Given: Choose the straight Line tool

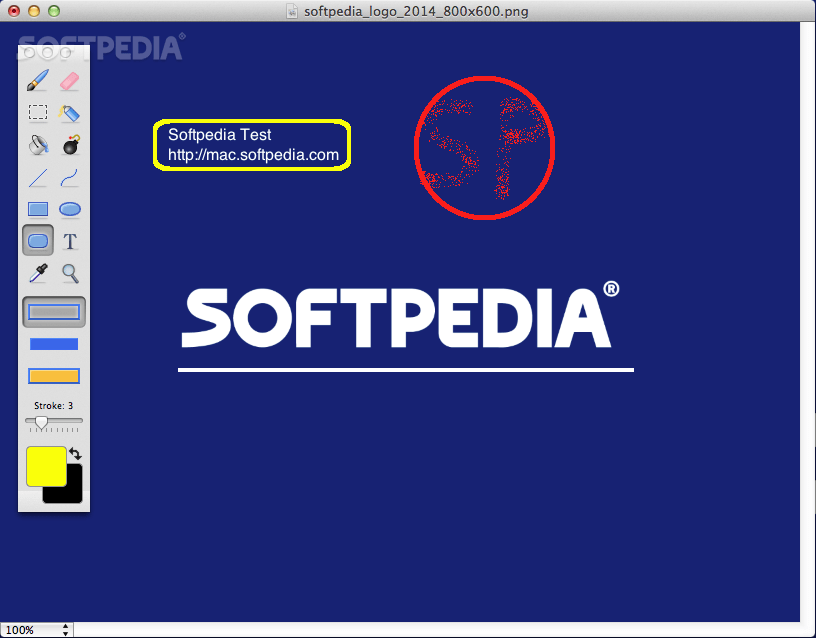Looking at the screenshot, I should tap(38, 177).
